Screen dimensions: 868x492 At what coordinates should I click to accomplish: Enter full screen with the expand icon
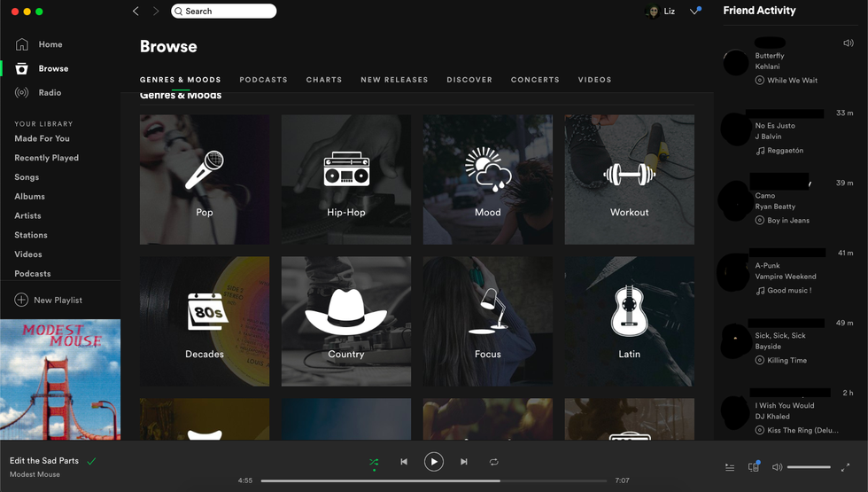tap(845, 467)
